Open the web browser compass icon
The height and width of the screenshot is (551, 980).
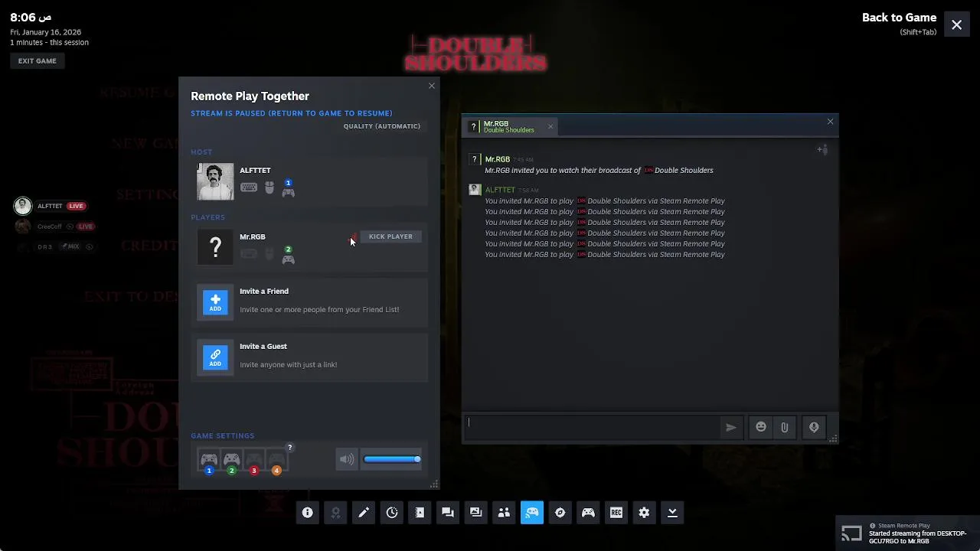click(560, 513)
